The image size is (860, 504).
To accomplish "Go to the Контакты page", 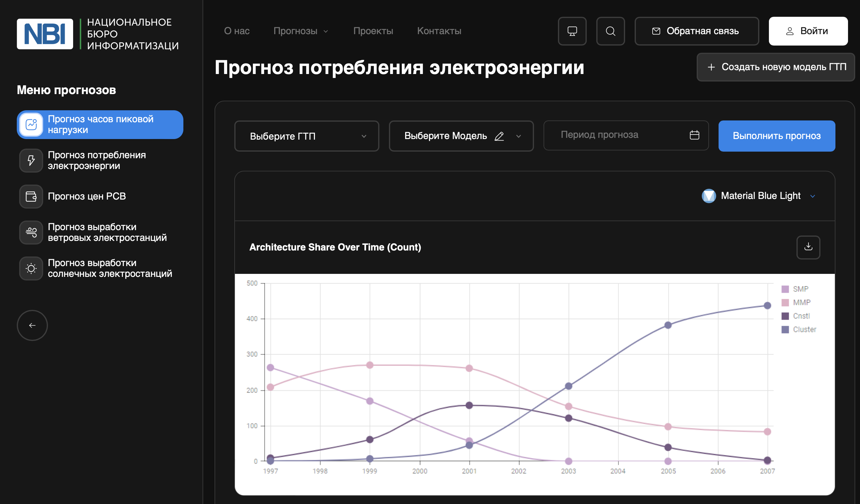I will [x=439, y=31].
